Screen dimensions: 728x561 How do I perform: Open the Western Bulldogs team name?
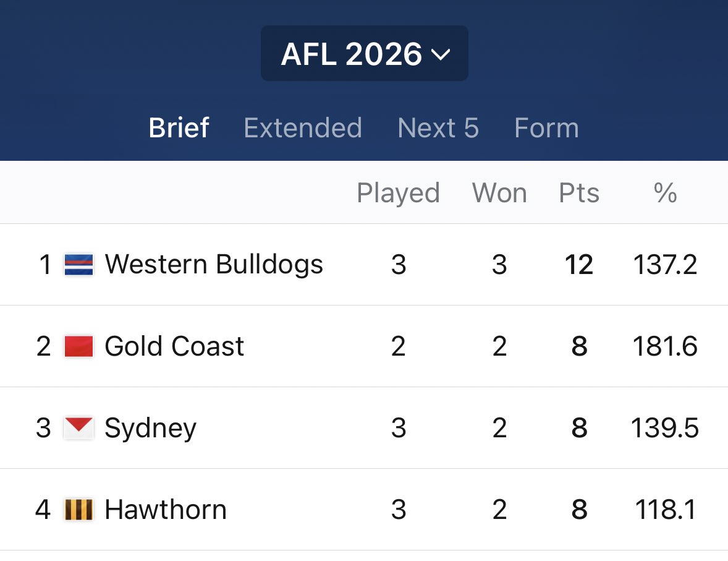tap(214, 265)
